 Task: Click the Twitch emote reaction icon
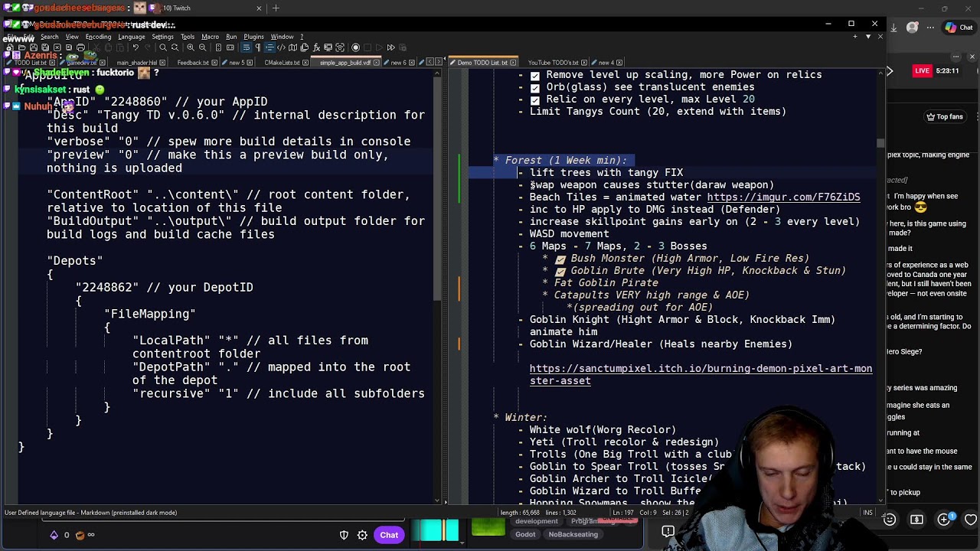pos(889,520)
